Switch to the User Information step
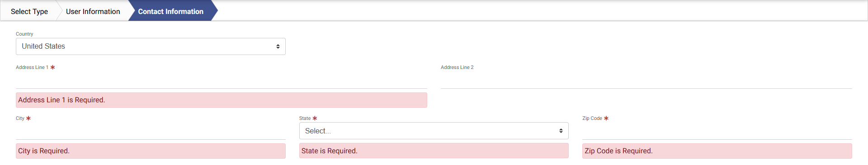The height and width of the screenshot is (165, 868). [x=93, y=11]
